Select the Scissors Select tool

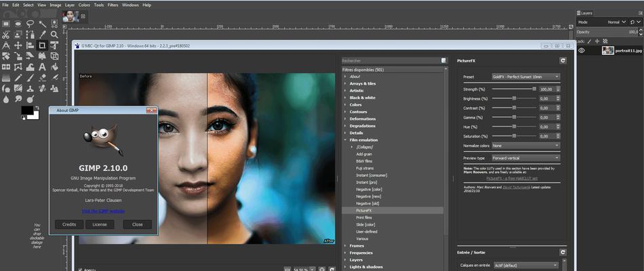click(x=5, y=35)
